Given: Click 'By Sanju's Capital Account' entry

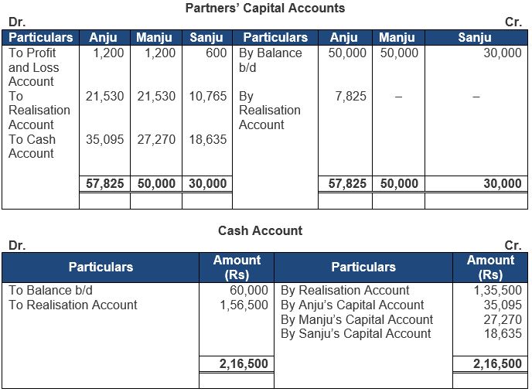Looking at the screenshot, I should [x=356, y=333].
